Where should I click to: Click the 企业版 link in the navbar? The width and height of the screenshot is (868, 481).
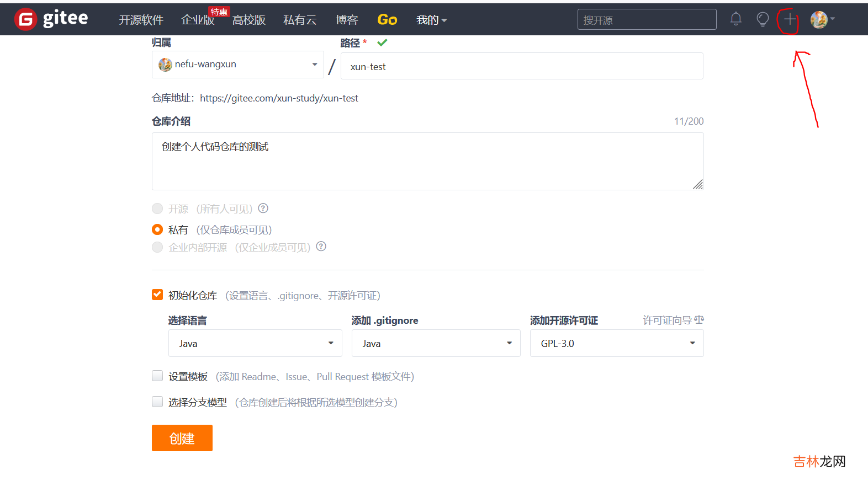pyautogui.click(x=197, y=20)
